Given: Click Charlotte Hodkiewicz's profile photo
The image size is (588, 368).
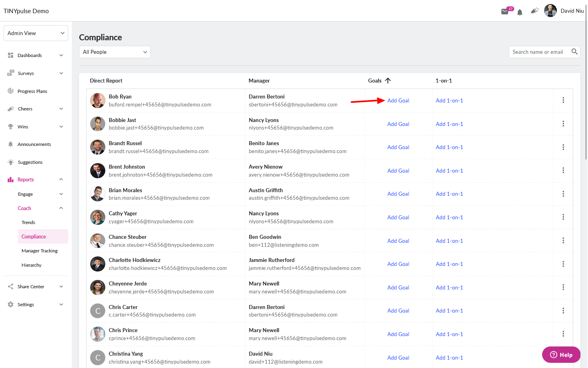Looking at the screenshot, I should pos(98,264).
